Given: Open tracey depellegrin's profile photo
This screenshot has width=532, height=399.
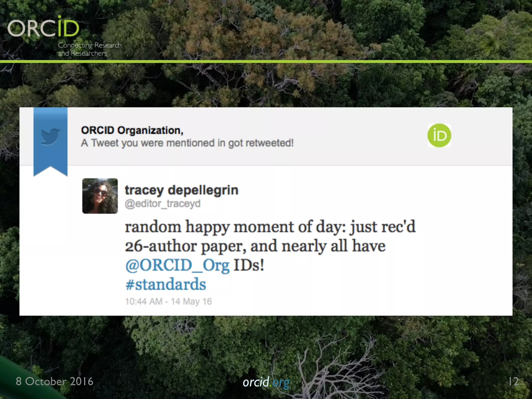Looking at the screenshot, I should tap(100, 196).
